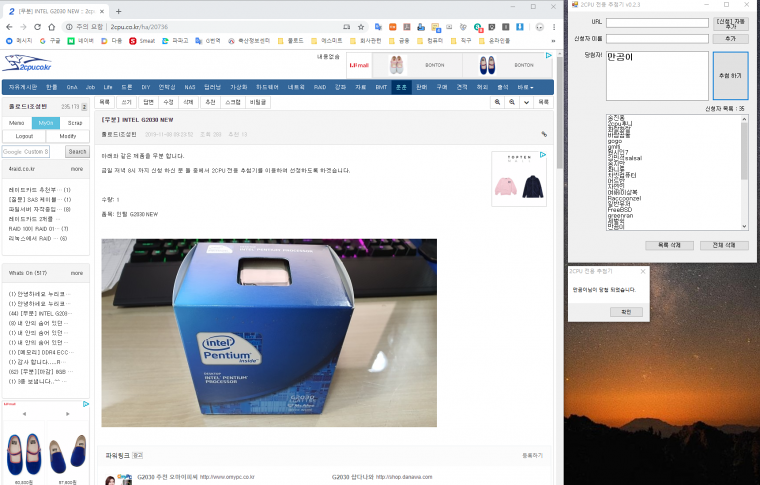
Task: Focus the URL field in the 2CPU raffle tool
Action: pos(657,23)
